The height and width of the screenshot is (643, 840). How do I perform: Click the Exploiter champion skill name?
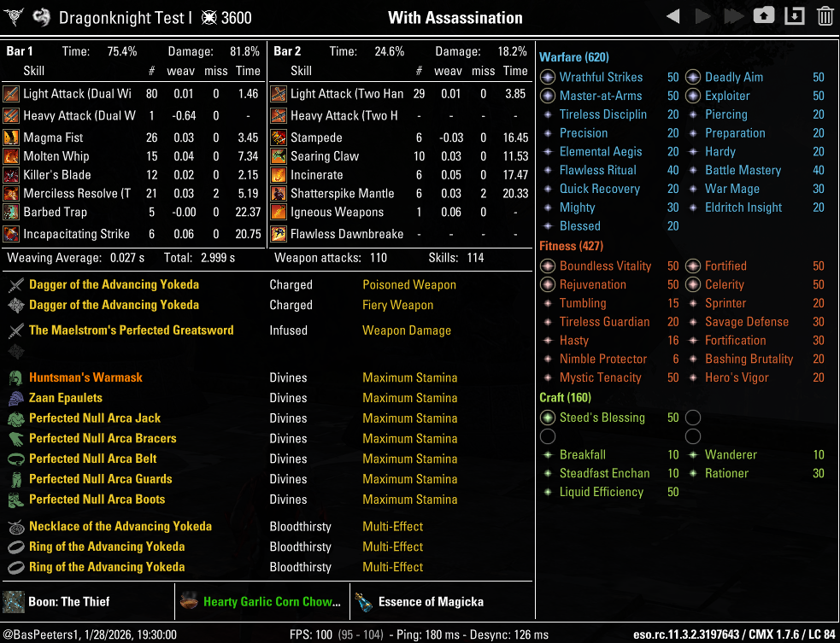(x=727, y=96)
